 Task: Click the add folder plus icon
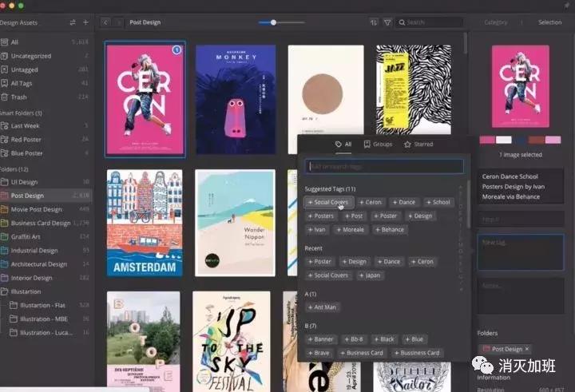[x=85, y=22]
